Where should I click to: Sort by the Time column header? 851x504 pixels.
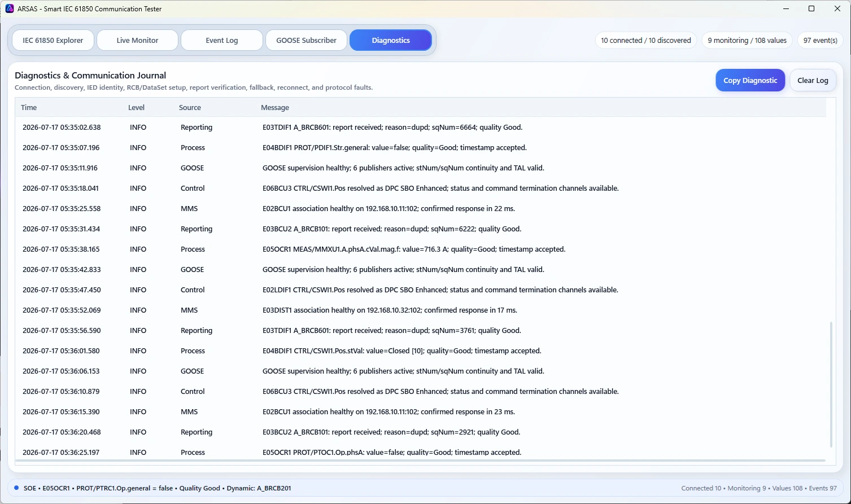(x=29, y=107)
